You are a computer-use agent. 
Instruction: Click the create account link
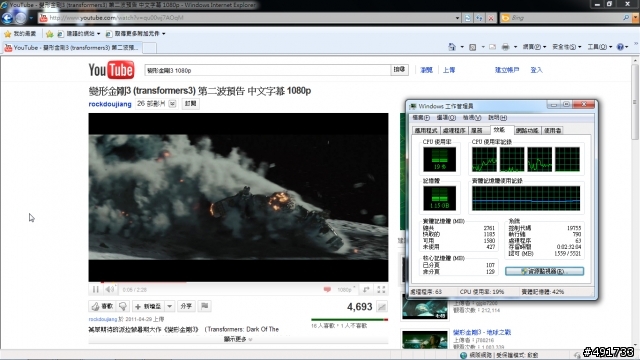[x=507, y=70]
